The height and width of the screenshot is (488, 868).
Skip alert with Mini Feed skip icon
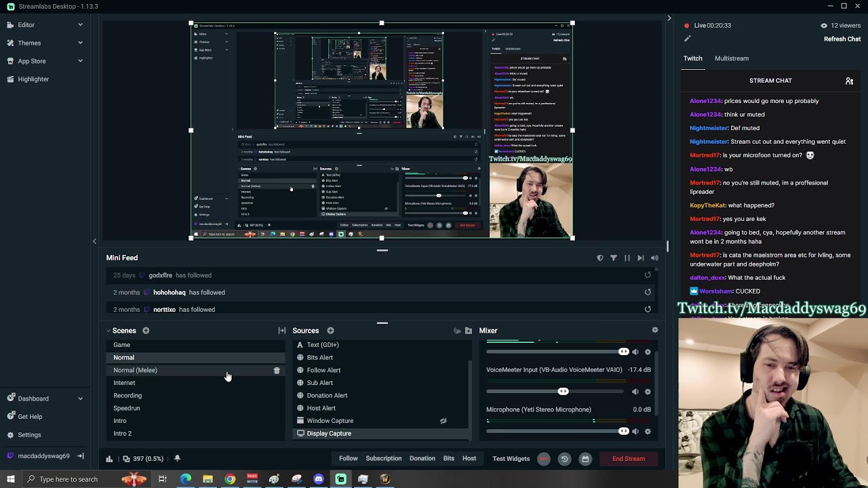click(640, 258)
